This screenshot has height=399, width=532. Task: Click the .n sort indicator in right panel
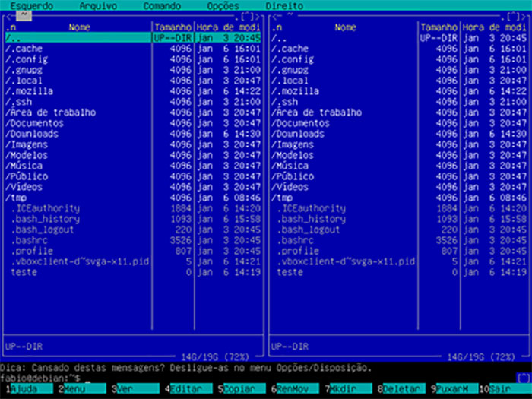click(x=277, y=27)
